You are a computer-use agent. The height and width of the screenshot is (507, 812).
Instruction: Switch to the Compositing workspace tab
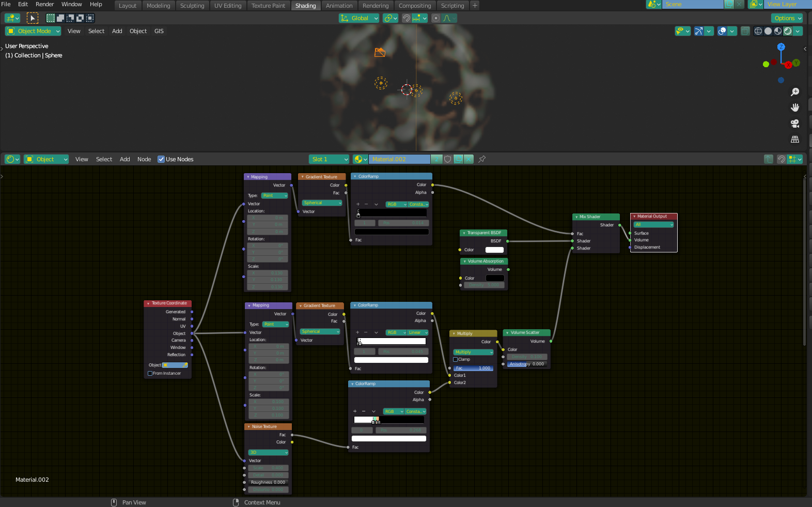click(x=415, y=6)
